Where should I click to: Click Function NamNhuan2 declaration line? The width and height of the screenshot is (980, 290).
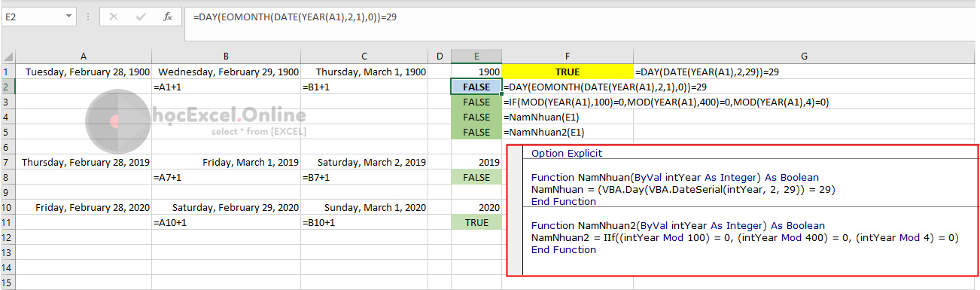[677, 226]
